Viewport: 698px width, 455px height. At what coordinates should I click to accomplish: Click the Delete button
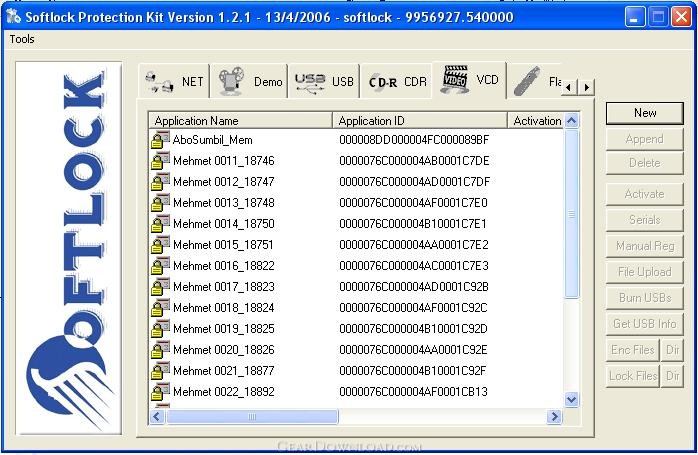[645, 163]
